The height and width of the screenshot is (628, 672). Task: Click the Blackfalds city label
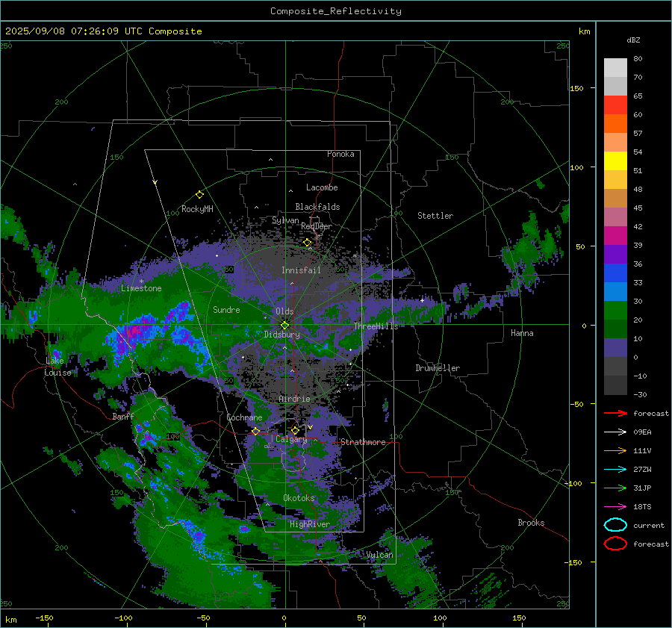coord(317,207)
